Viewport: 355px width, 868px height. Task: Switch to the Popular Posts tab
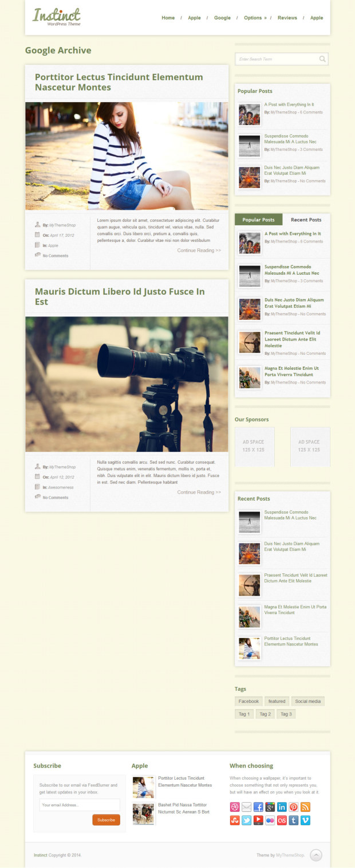tap(259, 220)
